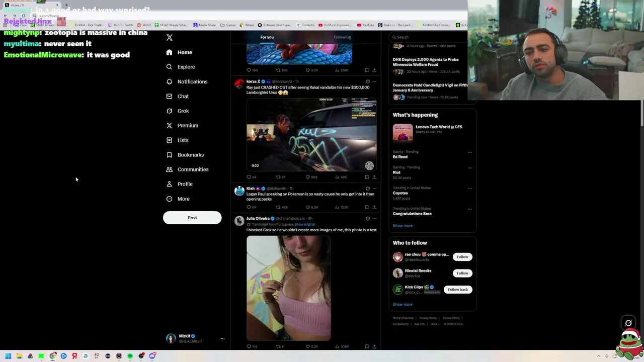This screenshot has width=644, height=362.
Task: Open Chat in the sidebar
Action: 177,96
